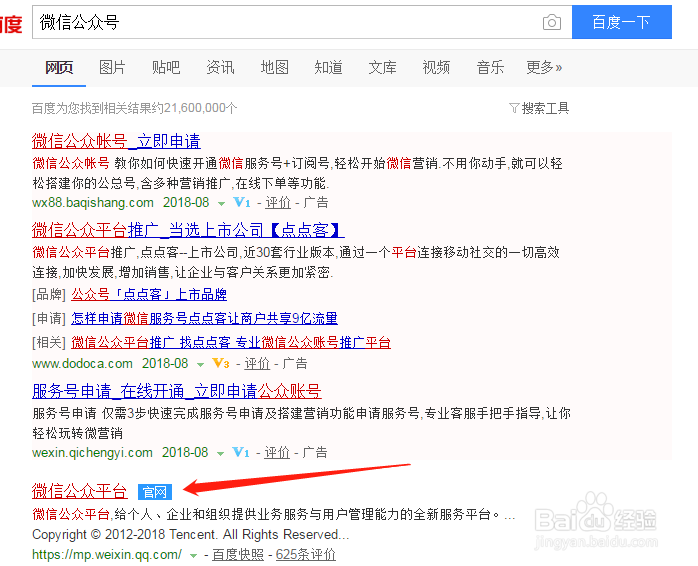Screen dimensions: 698x566
Task: Click the funnel icon beside 搜索工具
Action: 514,108
